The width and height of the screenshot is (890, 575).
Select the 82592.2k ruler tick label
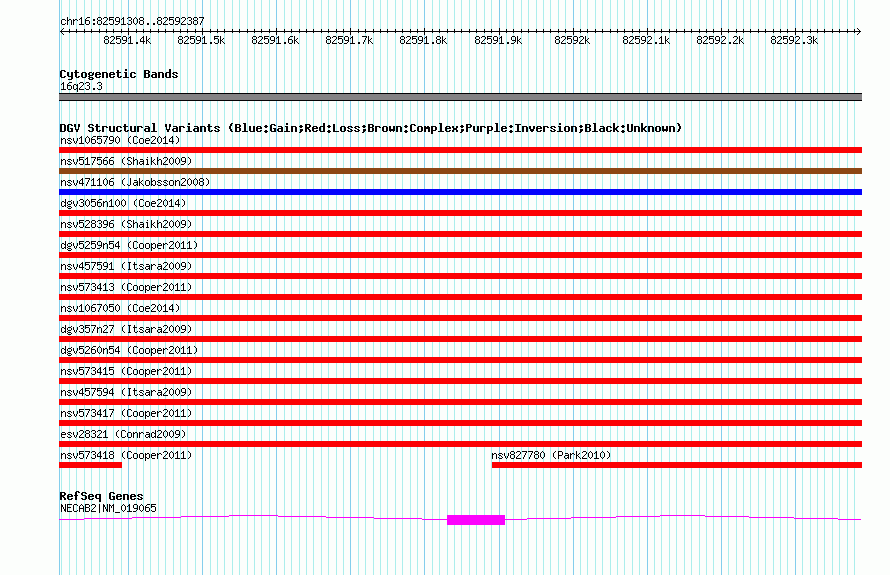[x=720, y=40]
